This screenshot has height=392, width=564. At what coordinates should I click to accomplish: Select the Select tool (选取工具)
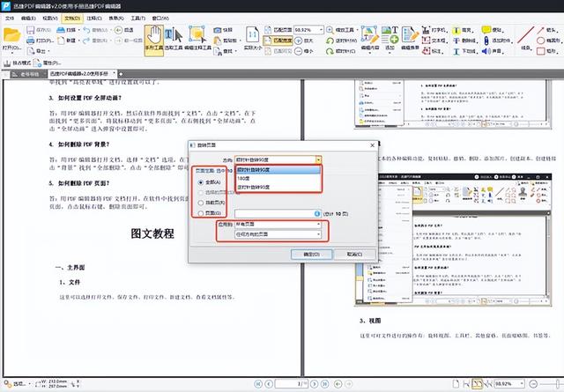(x=174, y=39)
